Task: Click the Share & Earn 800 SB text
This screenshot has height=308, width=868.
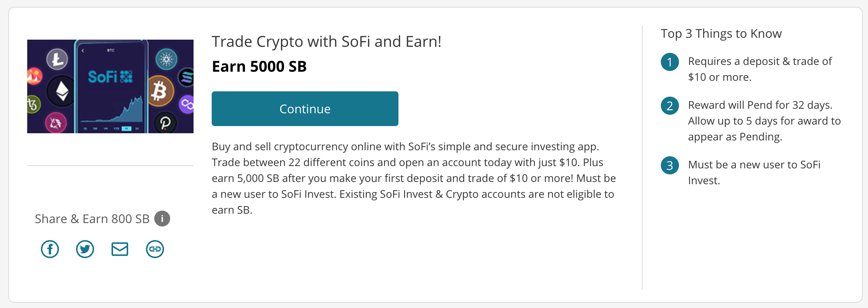Action: pos(93,218)
